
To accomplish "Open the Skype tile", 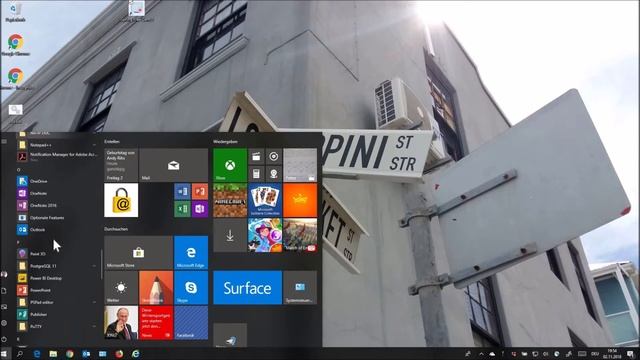I will 191,287.
